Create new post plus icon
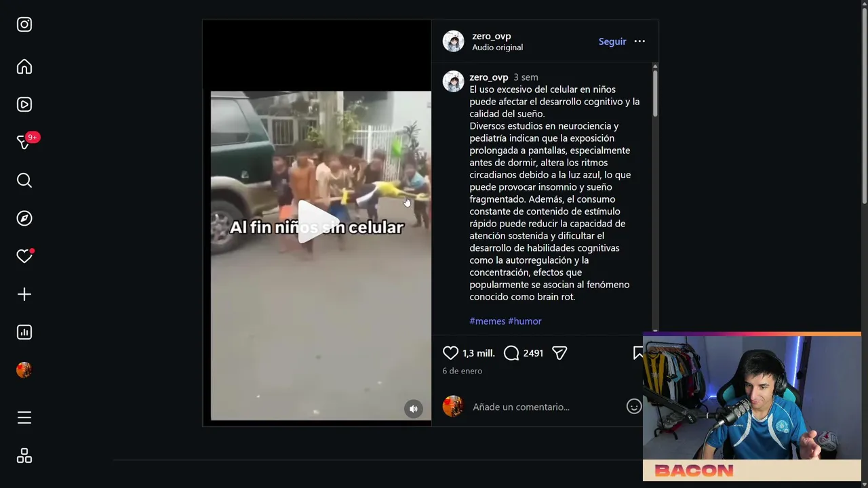The image size is (868, 488). [x=24, y=294]
